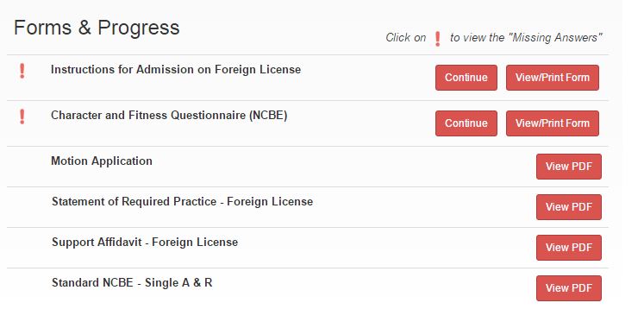Click exclamation icon beside Instructions for Admission
The width and height of the screenshot is (644, 328).
click(x=22, y=71)
